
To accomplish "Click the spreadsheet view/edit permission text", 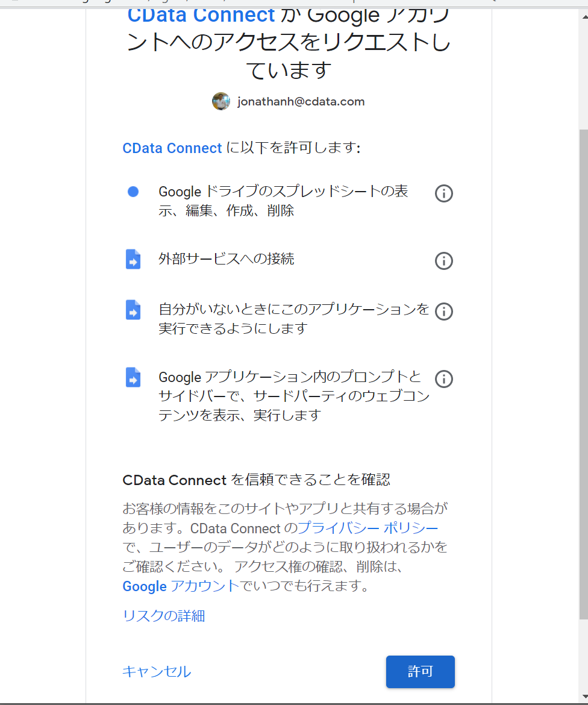I will tap(283, 202).
